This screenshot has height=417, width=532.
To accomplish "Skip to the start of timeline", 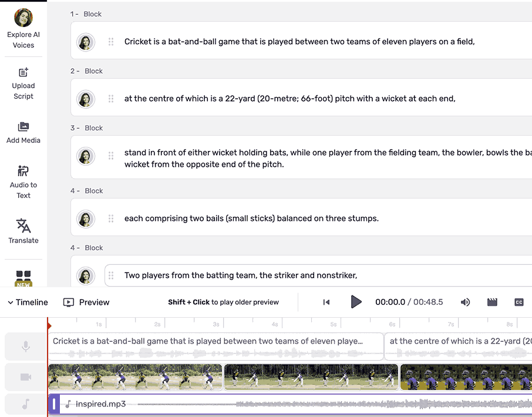I will (326, 302).
